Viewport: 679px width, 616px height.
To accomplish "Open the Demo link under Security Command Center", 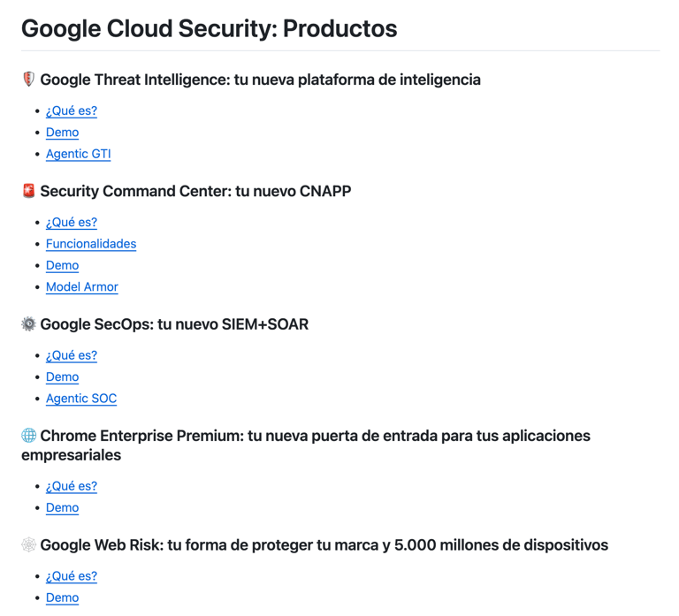I will coord(62,265).
